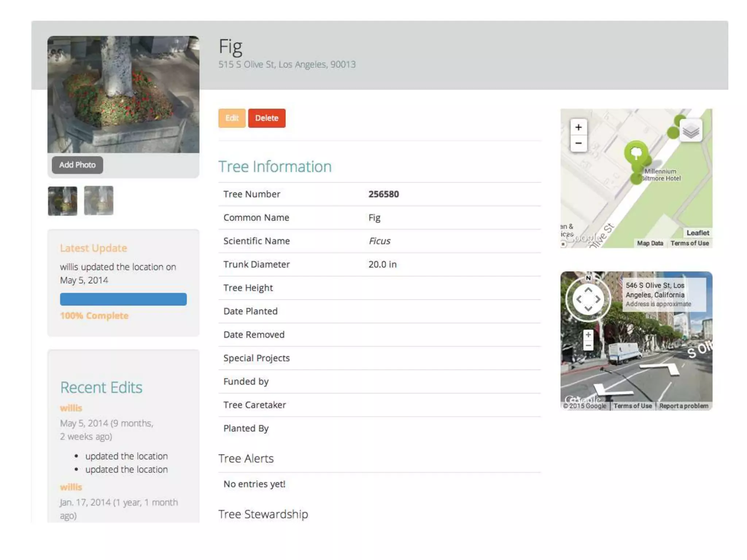Click the main fig tree photo
Screen dimensions: 747x560
pos(123,94)
